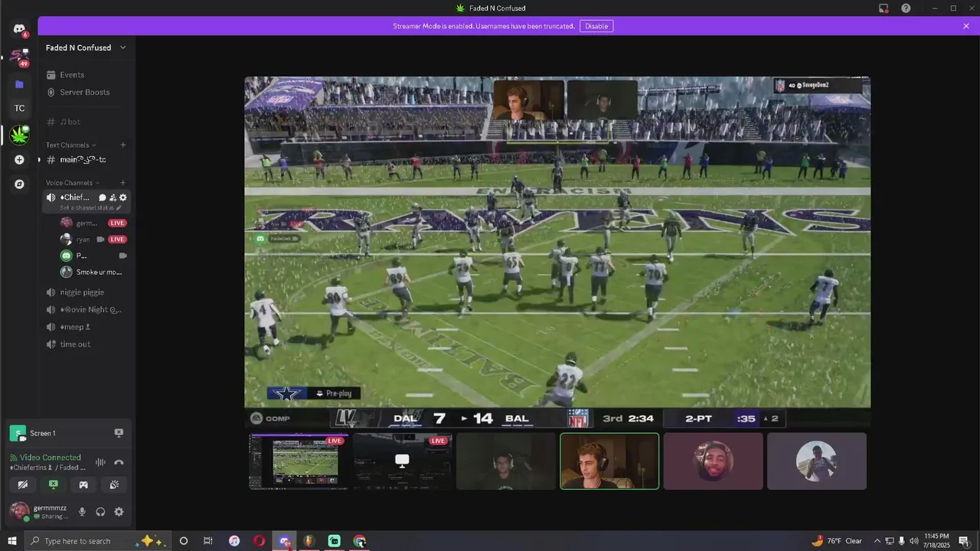
Task: Click the taskbar search box
Action: coord(97,541)
